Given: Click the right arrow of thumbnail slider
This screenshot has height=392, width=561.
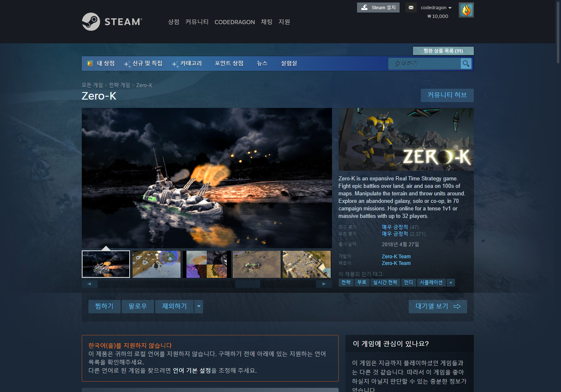Looking at the screenshot, I should coord(324,284).
